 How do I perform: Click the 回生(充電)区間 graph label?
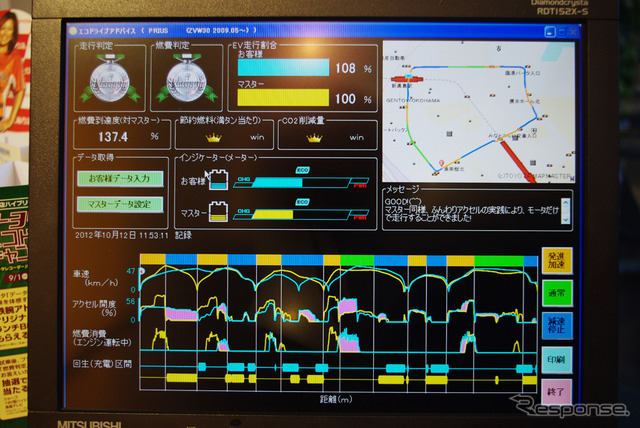point(102,364)
